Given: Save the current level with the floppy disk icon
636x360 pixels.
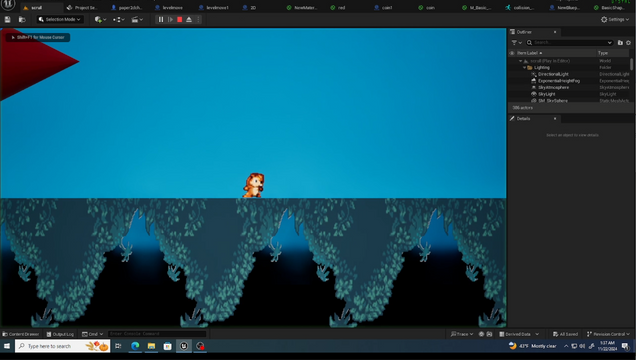Looking at the screenshot, I should click(7, 19).
